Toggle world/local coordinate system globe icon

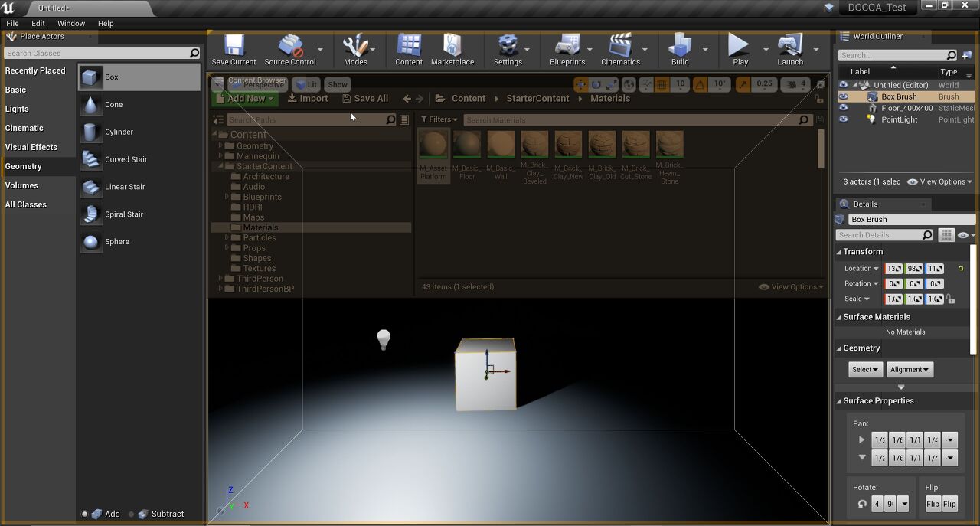click(629, 84)
